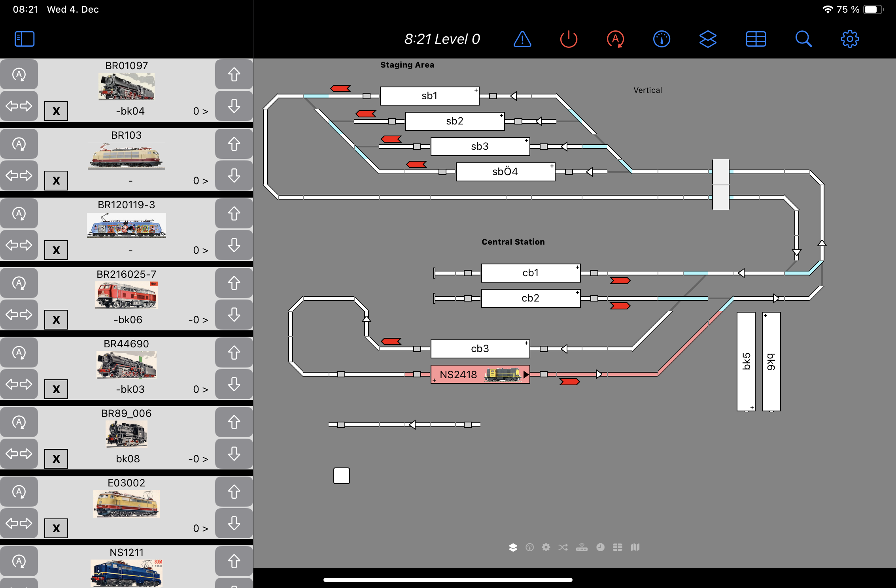This screenshot has width=896, height=588.
Task: Increase speed with BR44690 up arrow
Action: (234, 353)
